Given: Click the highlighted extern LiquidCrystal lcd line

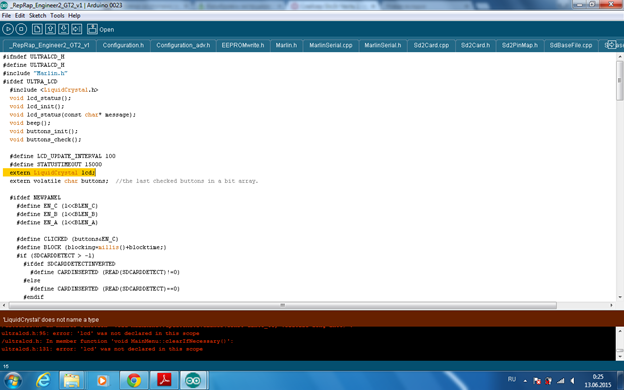Looking at the screenshot, I should pyautogui.click(x=49, y=173).
